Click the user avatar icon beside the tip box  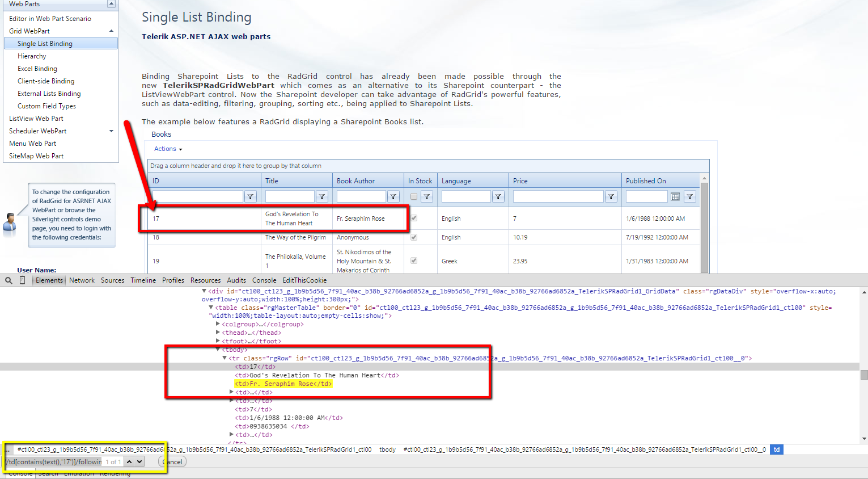point(10,223)
